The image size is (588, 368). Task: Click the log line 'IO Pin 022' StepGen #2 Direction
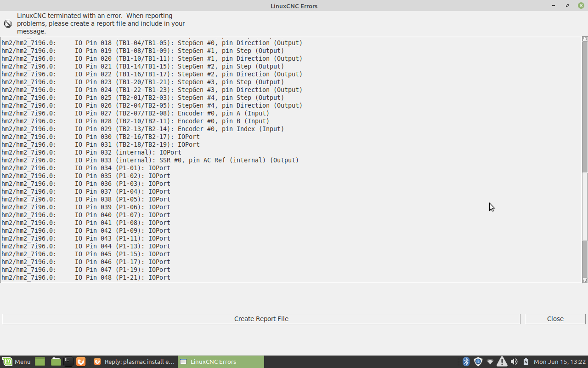click(152, 74)
